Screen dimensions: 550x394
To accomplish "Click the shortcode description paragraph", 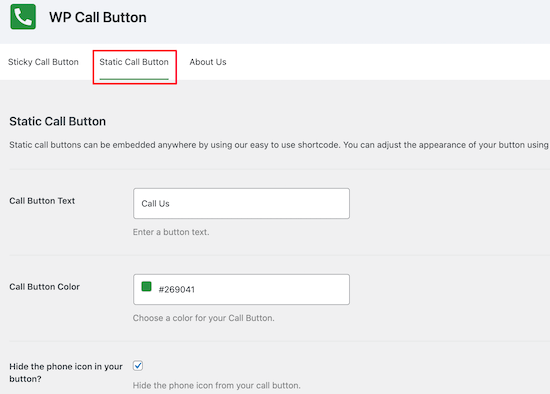I will point(279,145).
